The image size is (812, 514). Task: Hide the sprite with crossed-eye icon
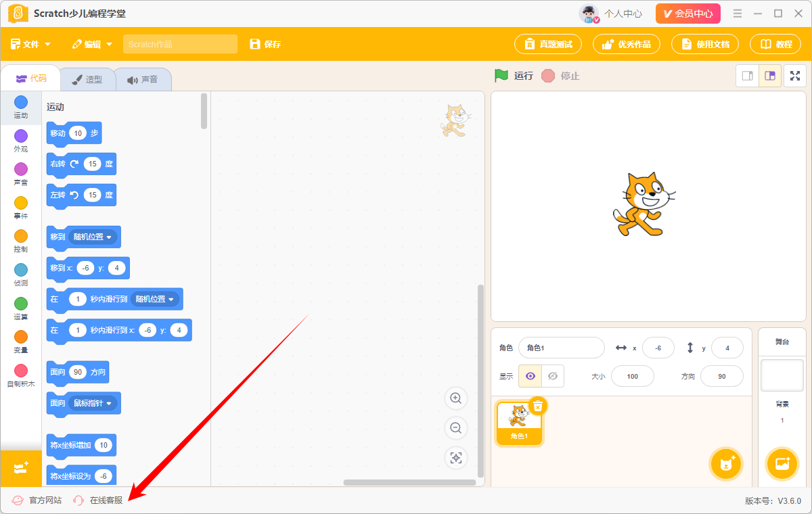click(x=553, y=376)
